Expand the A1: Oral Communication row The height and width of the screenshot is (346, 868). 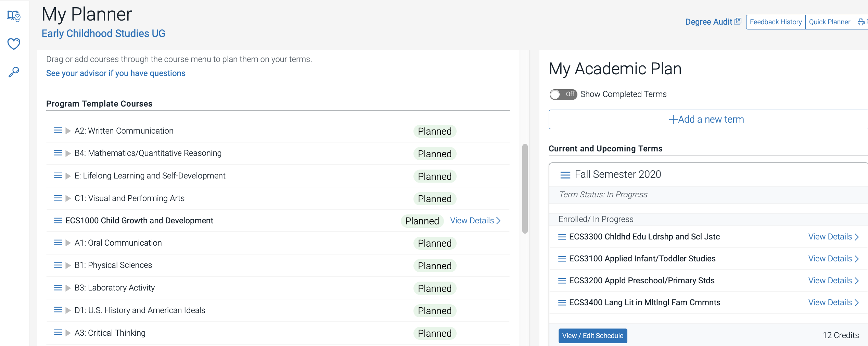tap(68, 243)
